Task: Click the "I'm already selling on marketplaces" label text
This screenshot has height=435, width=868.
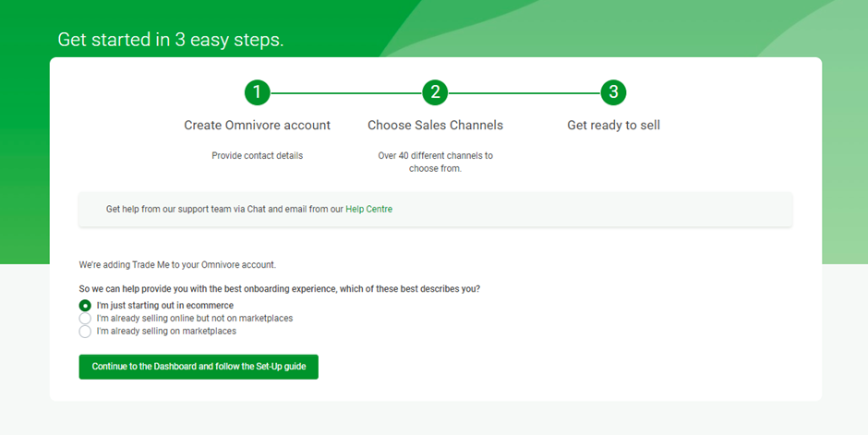Action: [166, 331]
